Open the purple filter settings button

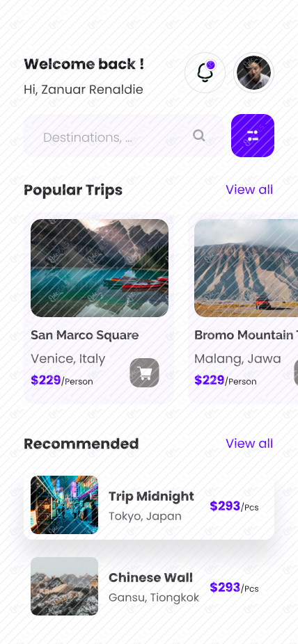pyautogui.click(x=252, y=136)
